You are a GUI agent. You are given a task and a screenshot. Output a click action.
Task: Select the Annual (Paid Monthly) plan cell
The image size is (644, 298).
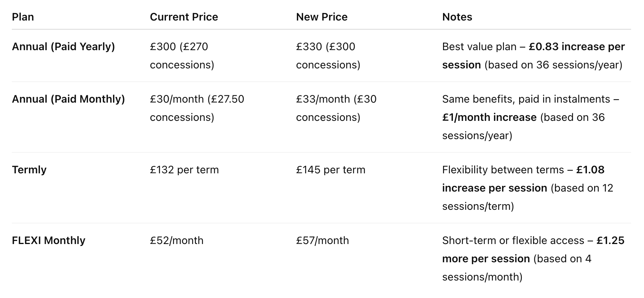tap(69, 99)
